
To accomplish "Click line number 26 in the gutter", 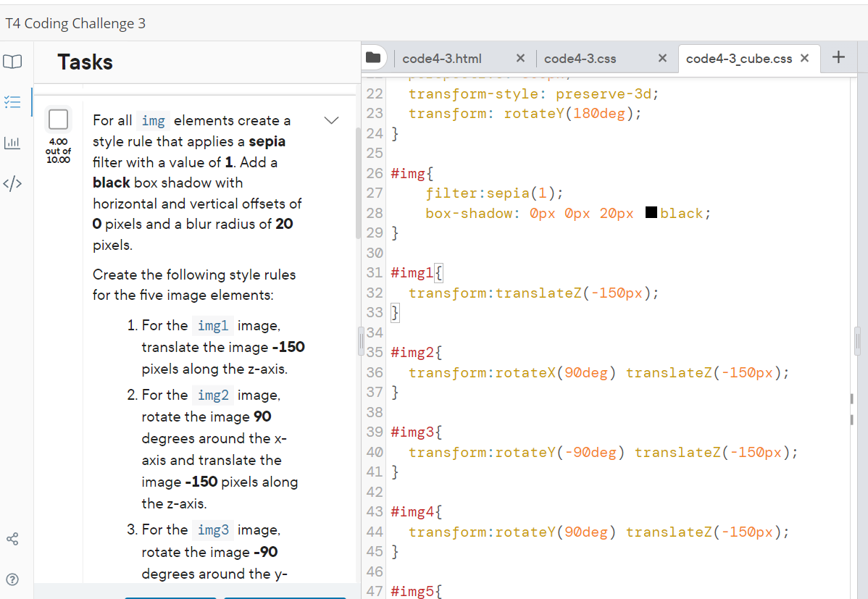I will point(374,173).
